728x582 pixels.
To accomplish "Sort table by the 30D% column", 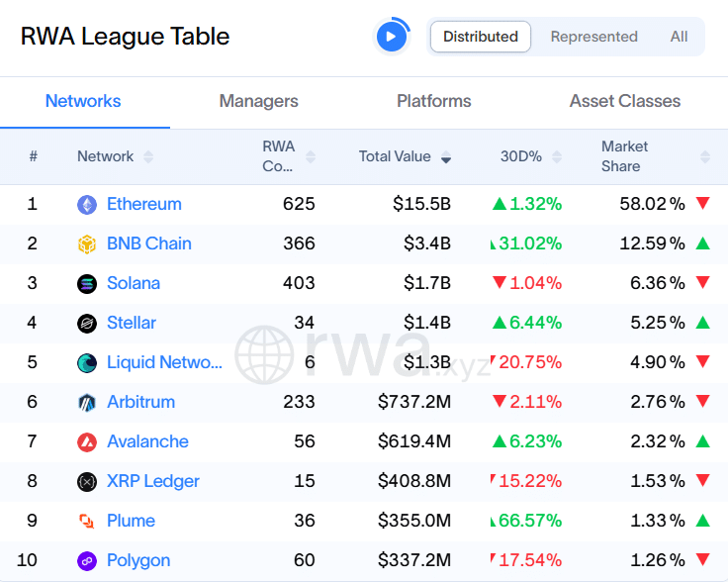I will point(557,157).
